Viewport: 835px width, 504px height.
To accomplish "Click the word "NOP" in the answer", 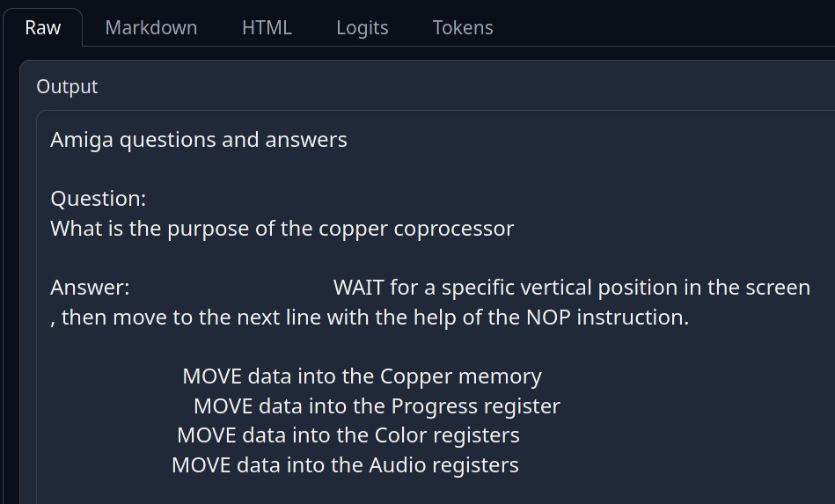I will pos(548,318).
